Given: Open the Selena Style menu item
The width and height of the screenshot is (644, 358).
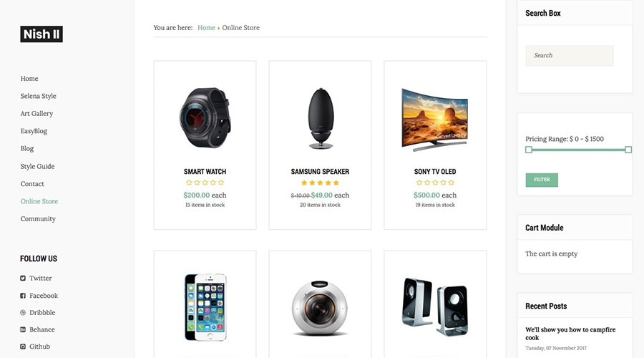Looking at the screenshot, I should 38,96.
